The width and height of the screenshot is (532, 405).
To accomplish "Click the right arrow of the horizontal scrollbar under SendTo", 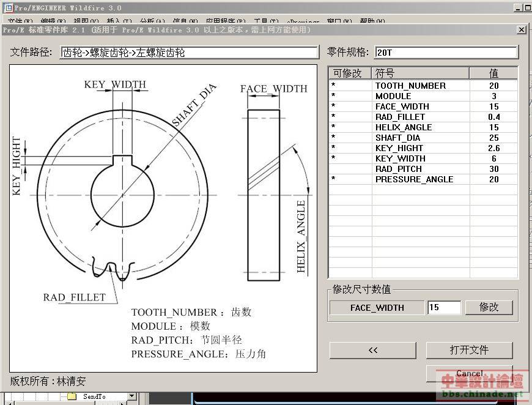I will (124, 403).
